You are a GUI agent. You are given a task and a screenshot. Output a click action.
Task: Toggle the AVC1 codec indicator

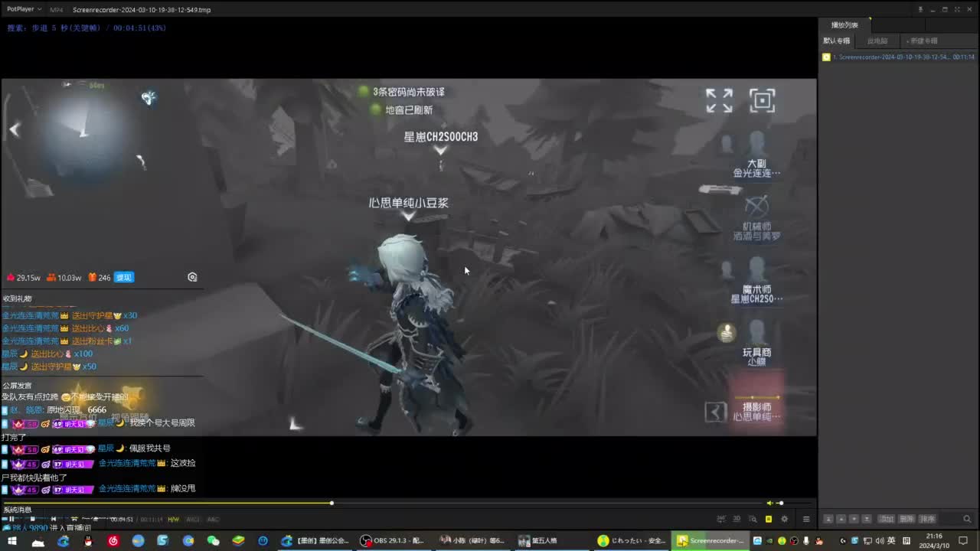click(193, 520)
